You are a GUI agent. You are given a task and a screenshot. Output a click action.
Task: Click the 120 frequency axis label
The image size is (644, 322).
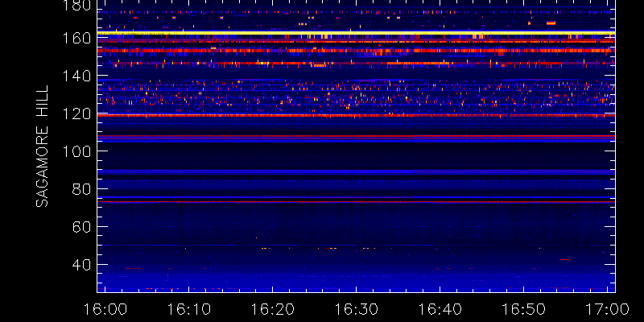pyautogui.click(x=77, y=114)
